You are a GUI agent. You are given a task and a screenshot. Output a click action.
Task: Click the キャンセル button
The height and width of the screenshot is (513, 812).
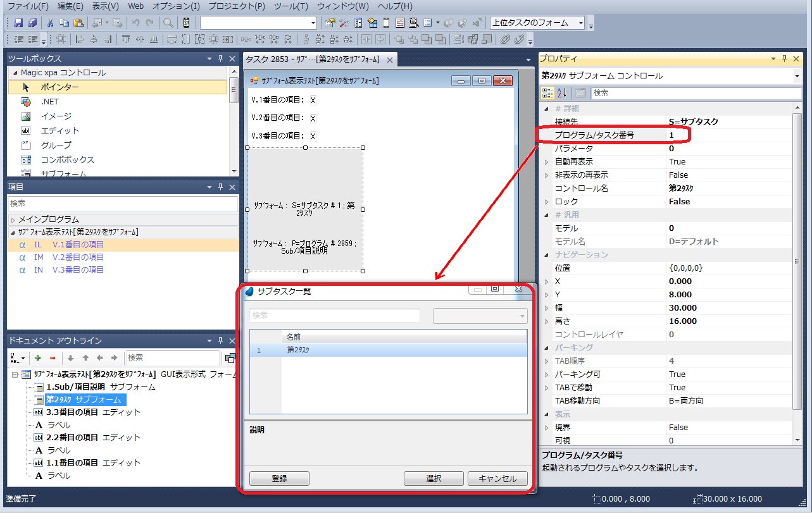pyautogui.click(x=497, y=479)
